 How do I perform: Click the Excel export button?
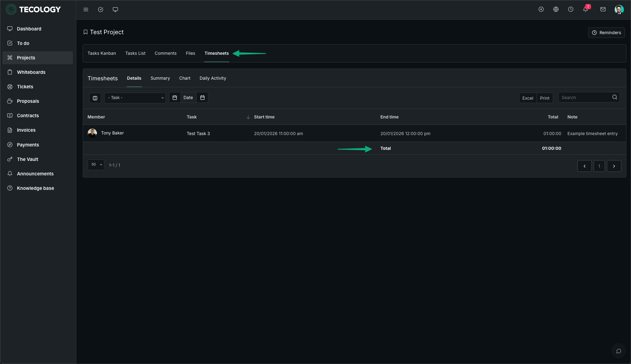click(x=528, y=98)
